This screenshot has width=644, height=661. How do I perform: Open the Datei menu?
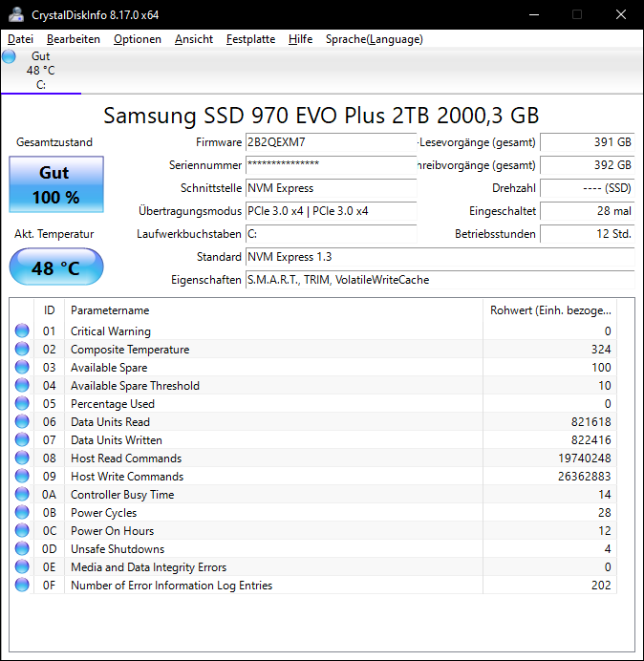point(20,39)
